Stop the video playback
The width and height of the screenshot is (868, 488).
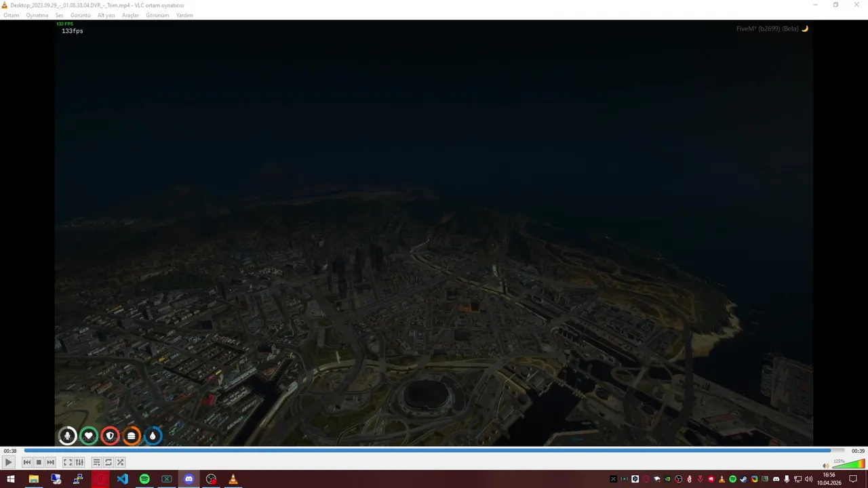(x=39, y=462)
